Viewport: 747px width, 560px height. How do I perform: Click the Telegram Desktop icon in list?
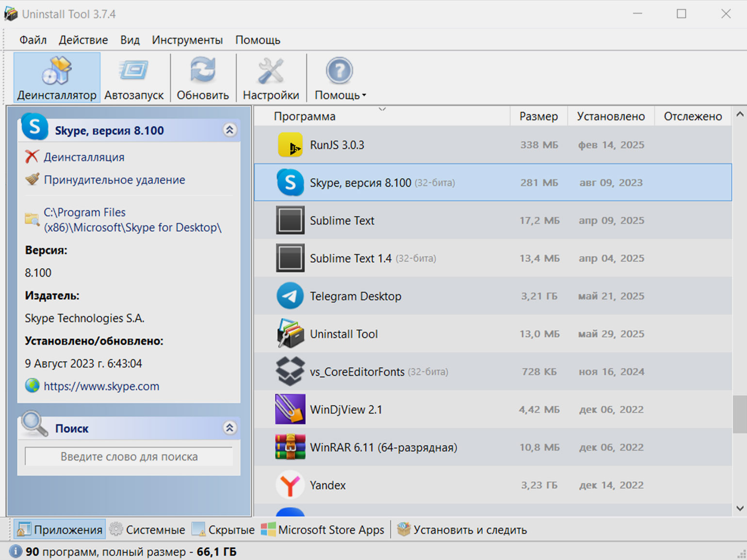pyautogui.click(x=290, y=296)
